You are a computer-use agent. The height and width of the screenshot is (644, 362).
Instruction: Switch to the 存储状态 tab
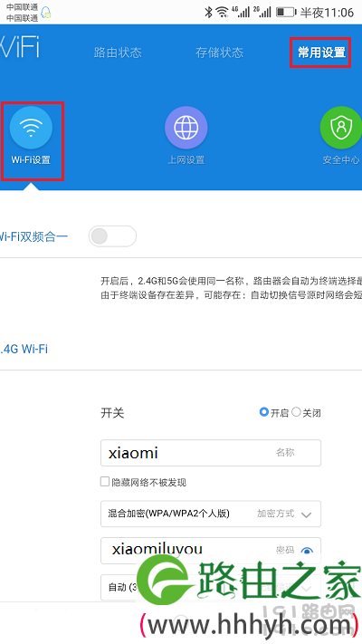(x=220, y=53)
